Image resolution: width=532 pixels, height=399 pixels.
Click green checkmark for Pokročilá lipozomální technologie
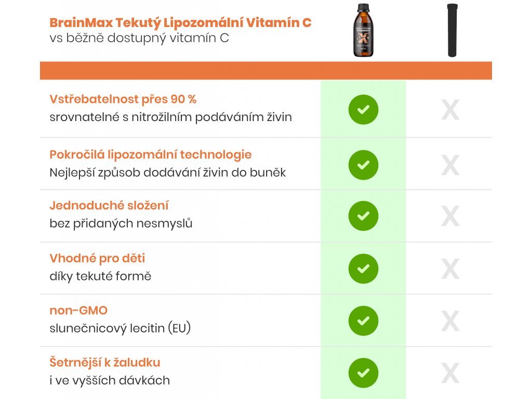363,165
